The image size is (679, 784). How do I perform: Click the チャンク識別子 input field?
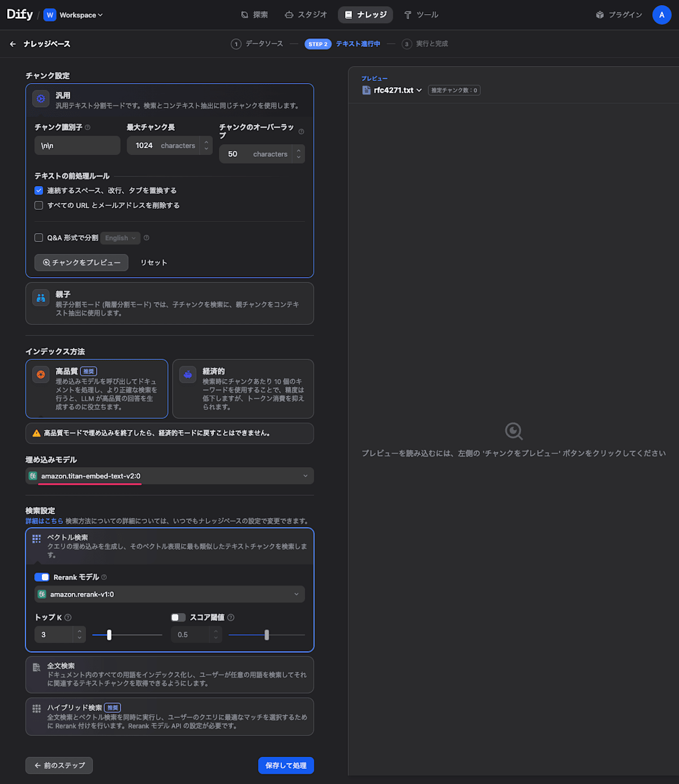pyautogui.click(x=78, y=145)
